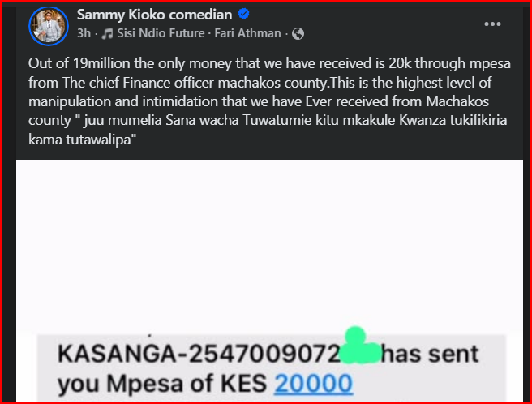
Task: Click the music note icon
Action: (x=107, y=33)
